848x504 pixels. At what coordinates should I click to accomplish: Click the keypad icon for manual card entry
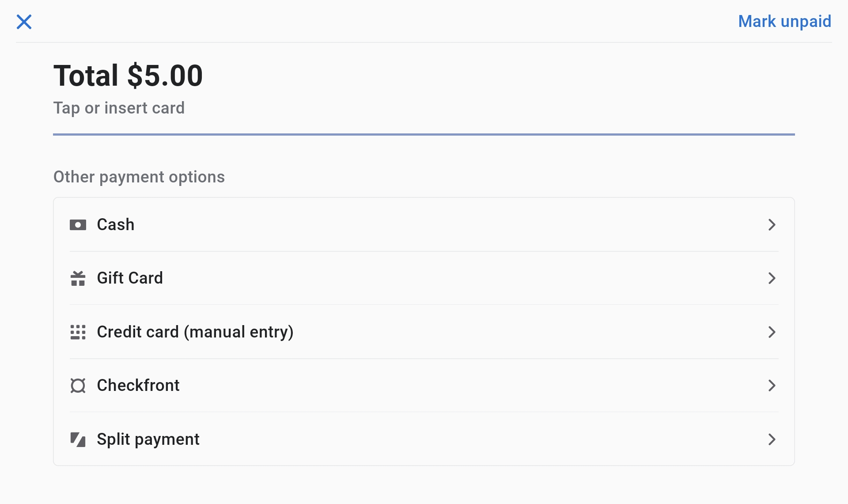(x=78, y=332)
